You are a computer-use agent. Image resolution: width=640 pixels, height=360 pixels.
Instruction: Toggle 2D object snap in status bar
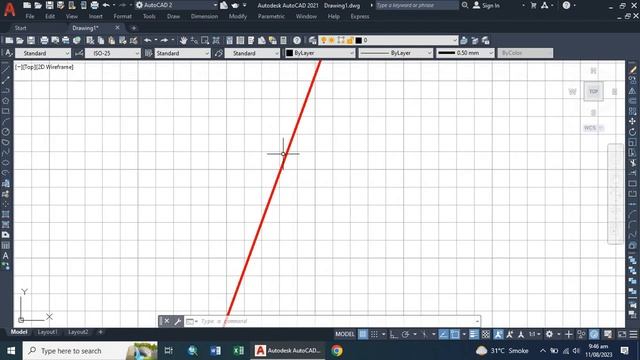455,334
